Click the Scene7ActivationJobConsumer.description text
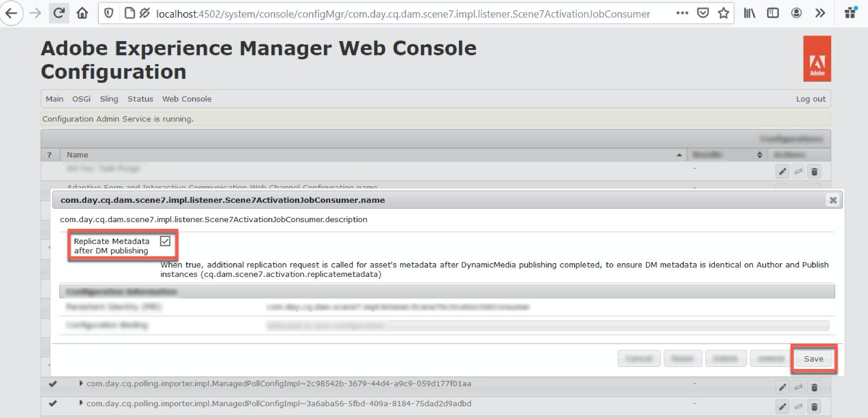868x418 pixels. (x=214, y=220)
